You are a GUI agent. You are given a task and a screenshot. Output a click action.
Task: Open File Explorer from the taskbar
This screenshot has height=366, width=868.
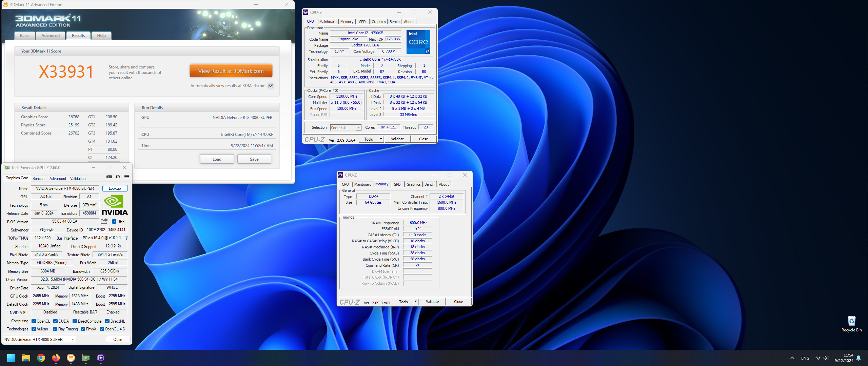point(26,358)
